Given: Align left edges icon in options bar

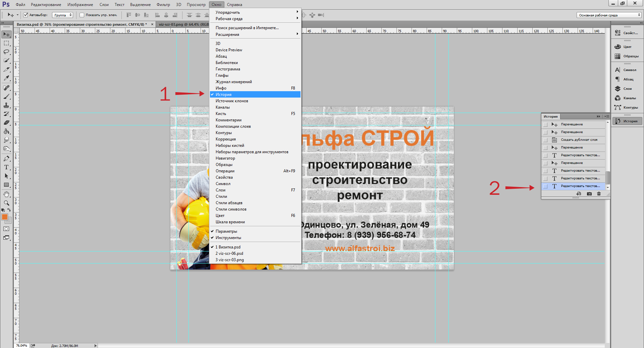Looking at the screenshot, I should point(157,15).
